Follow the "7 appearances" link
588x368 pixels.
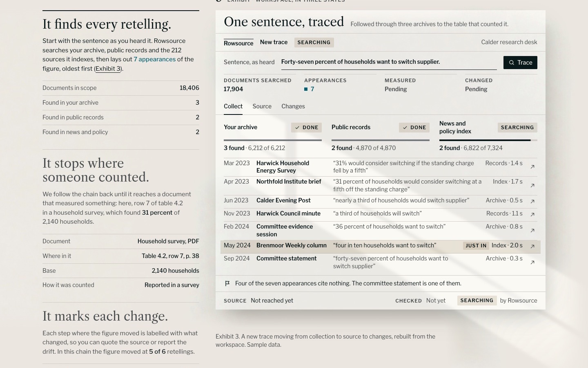coord(155,59)
